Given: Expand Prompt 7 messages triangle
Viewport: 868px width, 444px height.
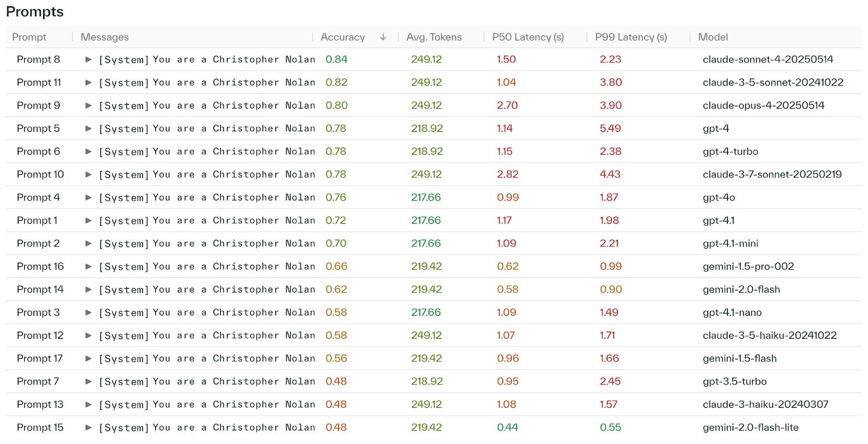Looking at the screenshot, I should 88,382.
